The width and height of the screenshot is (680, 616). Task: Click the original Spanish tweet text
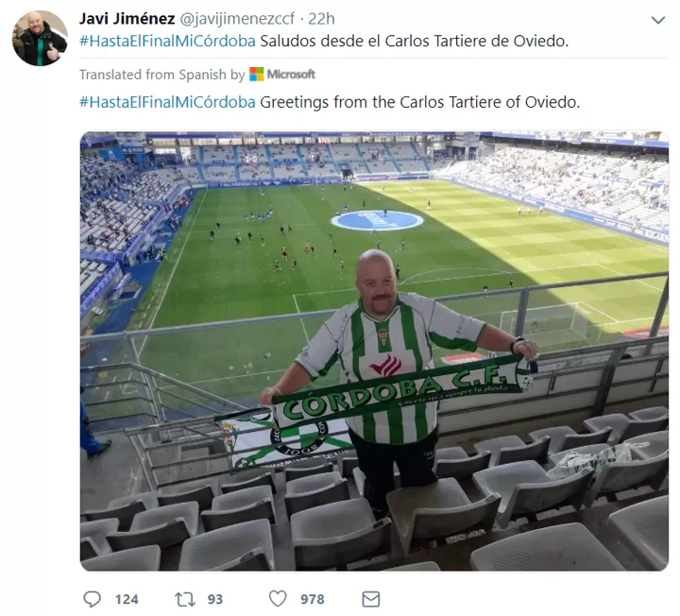tap(415, 42)
